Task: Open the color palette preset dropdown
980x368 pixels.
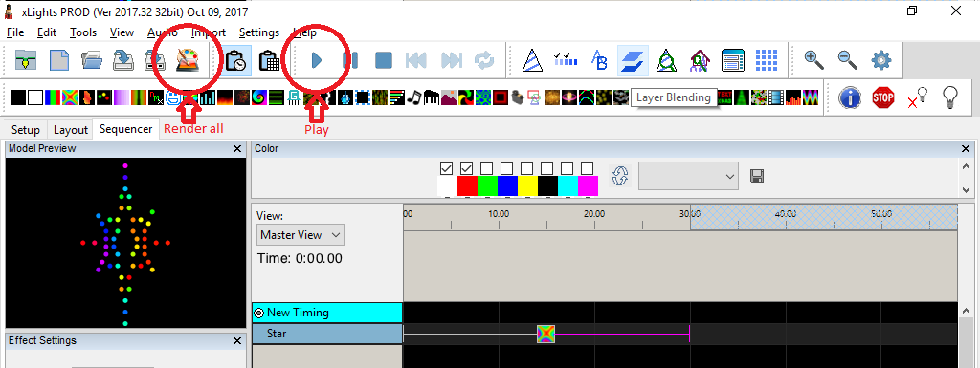Action: click(688, 177)
